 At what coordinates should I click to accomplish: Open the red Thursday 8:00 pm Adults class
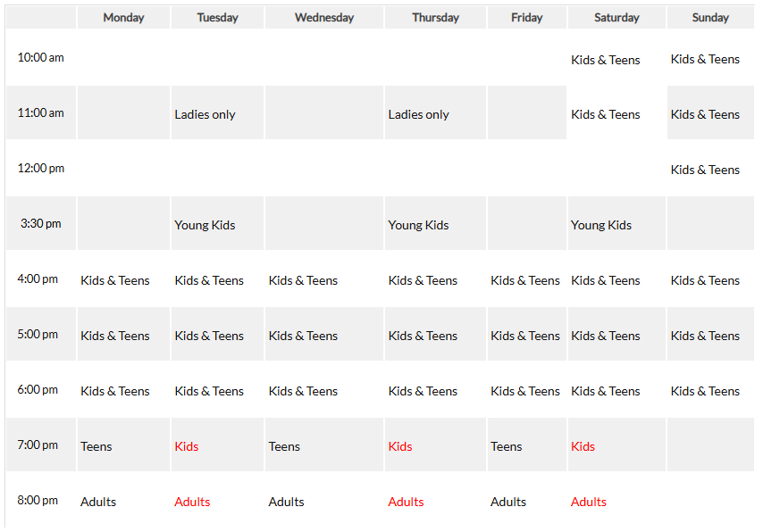406,502
